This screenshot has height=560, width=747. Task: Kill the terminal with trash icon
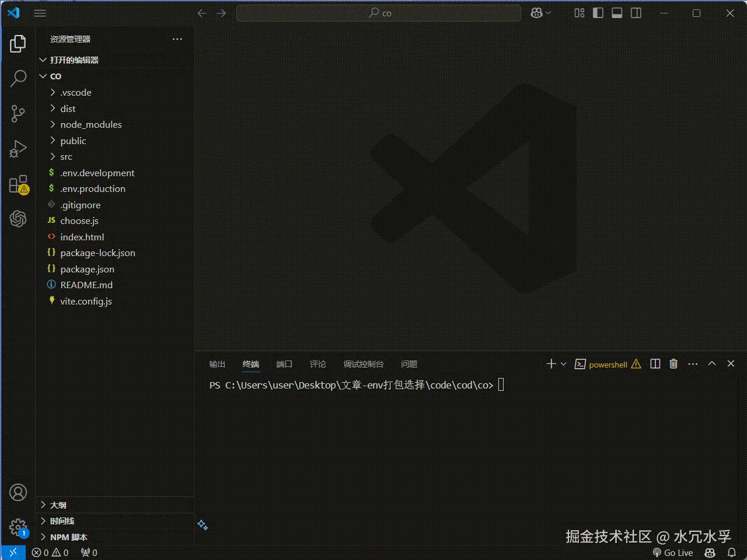(673, 363)
